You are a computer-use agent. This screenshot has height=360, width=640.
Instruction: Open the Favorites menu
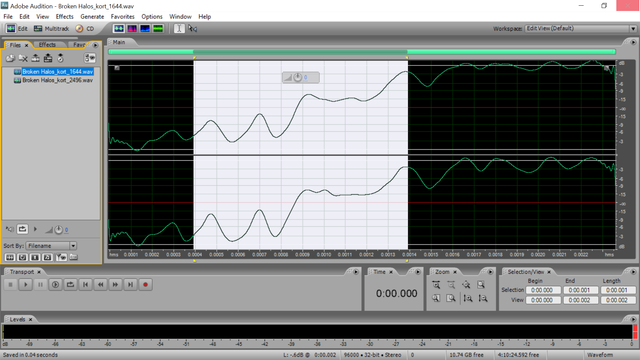122,17
